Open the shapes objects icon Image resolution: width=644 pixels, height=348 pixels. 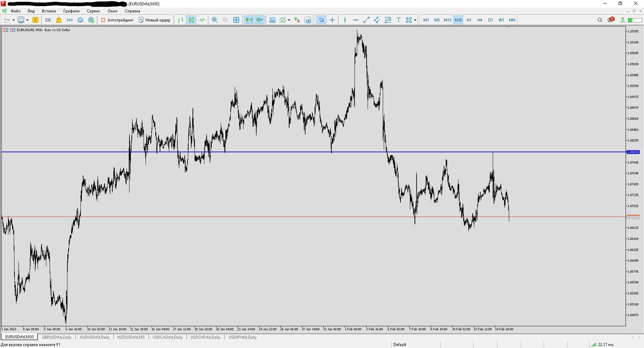click(x=409, y=20)
